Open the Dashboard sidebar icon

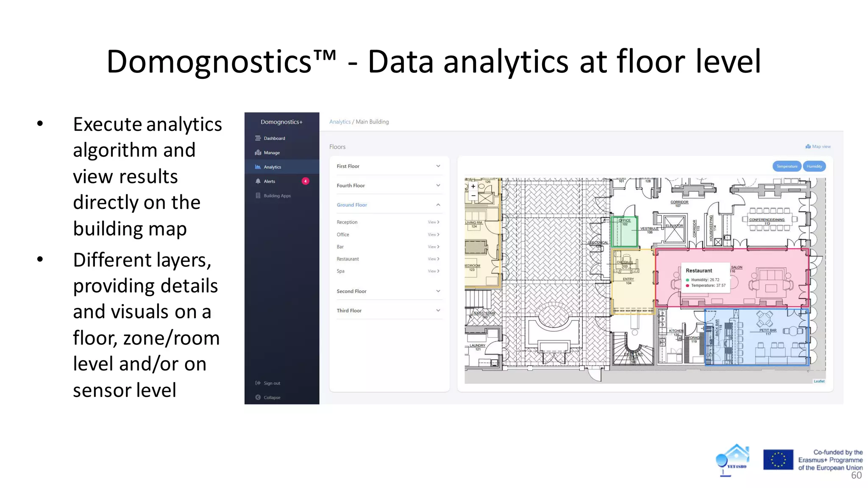(x=258, y=138)
